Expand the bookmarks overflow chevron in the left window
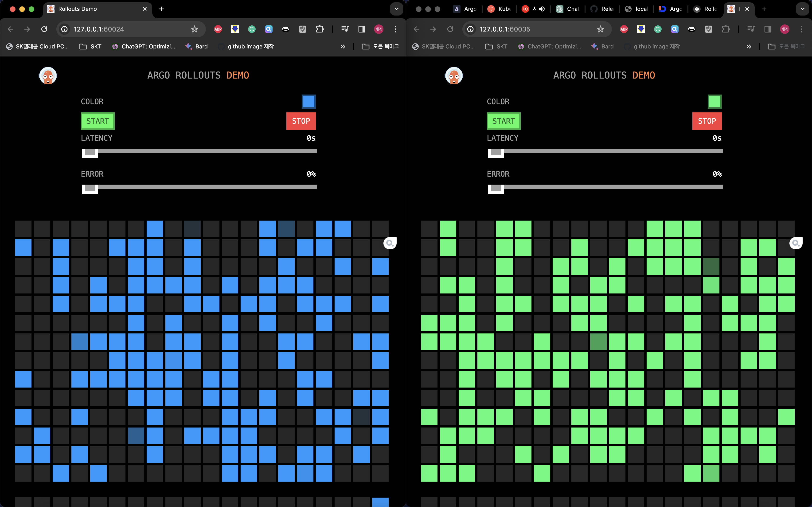Screen dimensions: 812x507 pyautogui.click(x=343, y=47)
